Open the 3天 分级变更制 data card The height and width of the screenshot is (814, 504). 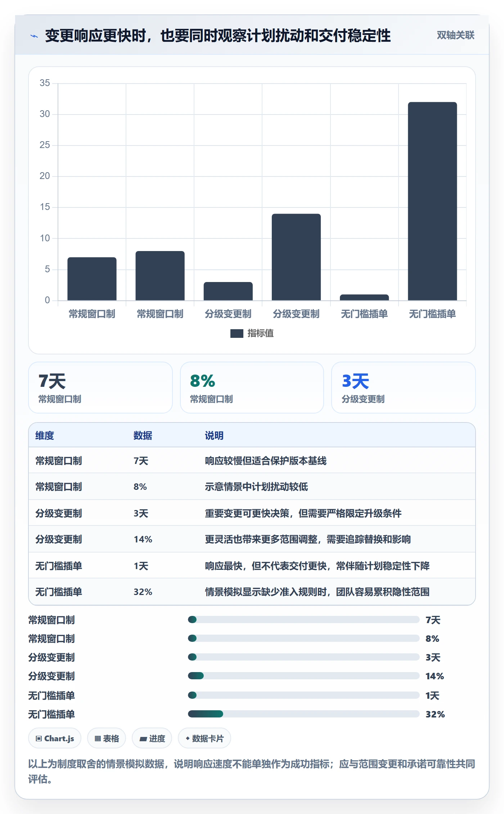[x=404, y=388]
